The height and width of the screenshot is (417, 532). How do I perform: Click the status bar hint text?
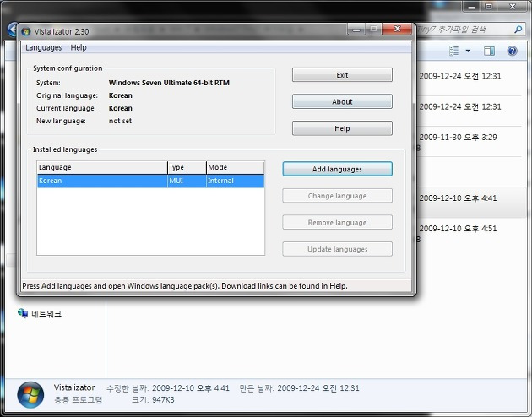point(185,286)
